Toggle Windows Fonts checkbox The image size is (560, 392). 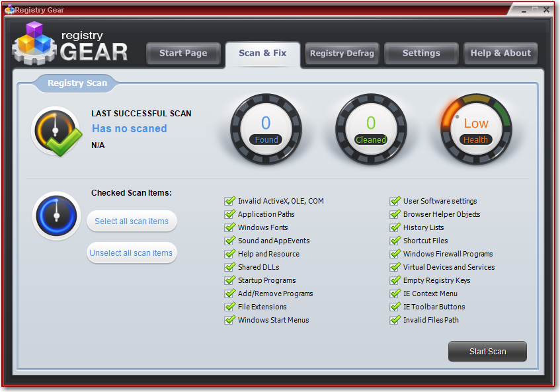[x=230, y=227]
